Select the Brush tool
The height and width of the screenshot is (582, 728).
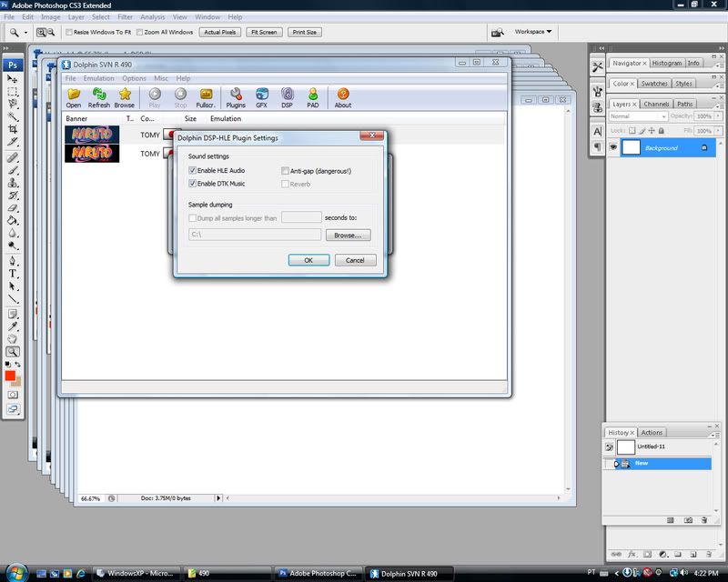click(12, 170)
